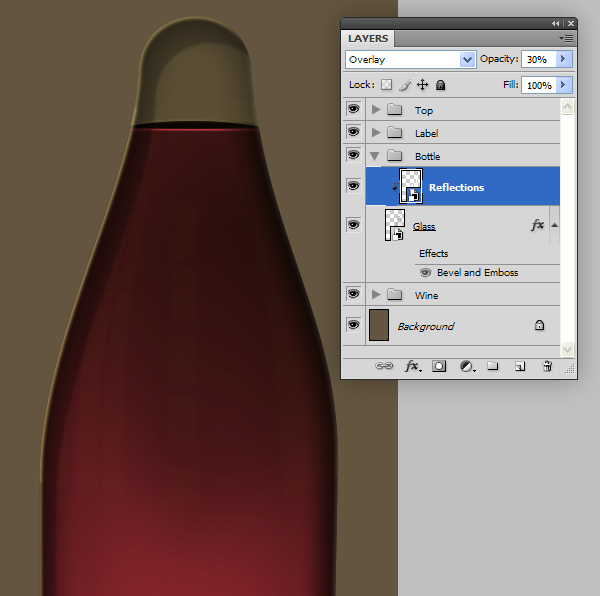Expand the Label group

coord(376,133)
